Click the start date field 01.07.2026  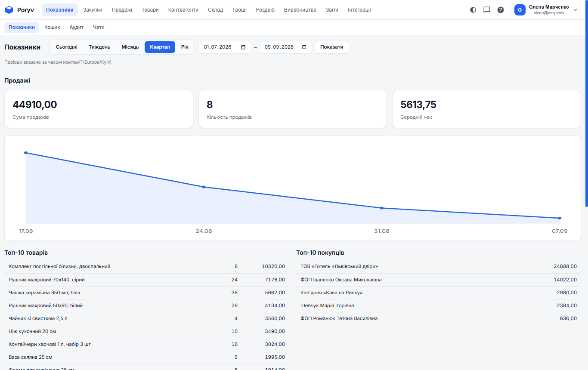pos(225,47)
